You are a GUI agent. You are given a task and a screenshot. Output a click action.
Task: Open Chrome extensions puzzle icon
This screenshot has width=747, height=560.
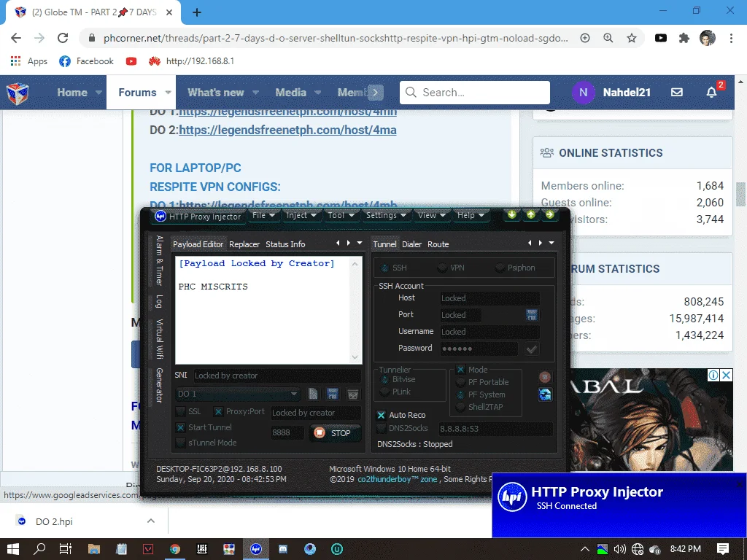click(684, 38)
